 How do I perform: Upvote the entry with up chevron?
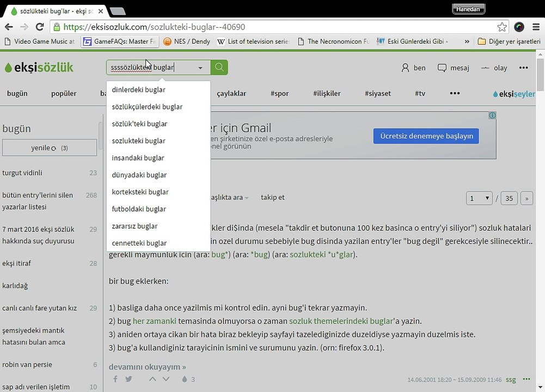152,379
